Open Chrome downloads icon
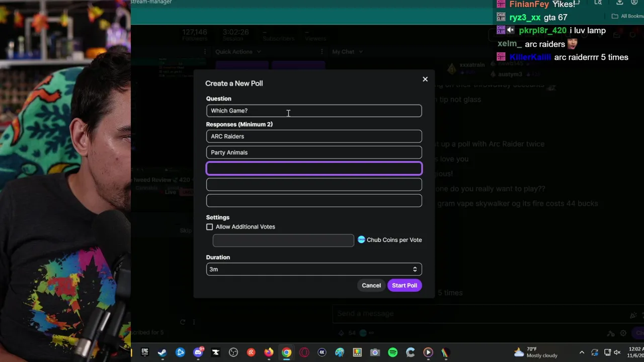This screenshot has width=644, height=362. pyautogui.click(x=620, y=3)
